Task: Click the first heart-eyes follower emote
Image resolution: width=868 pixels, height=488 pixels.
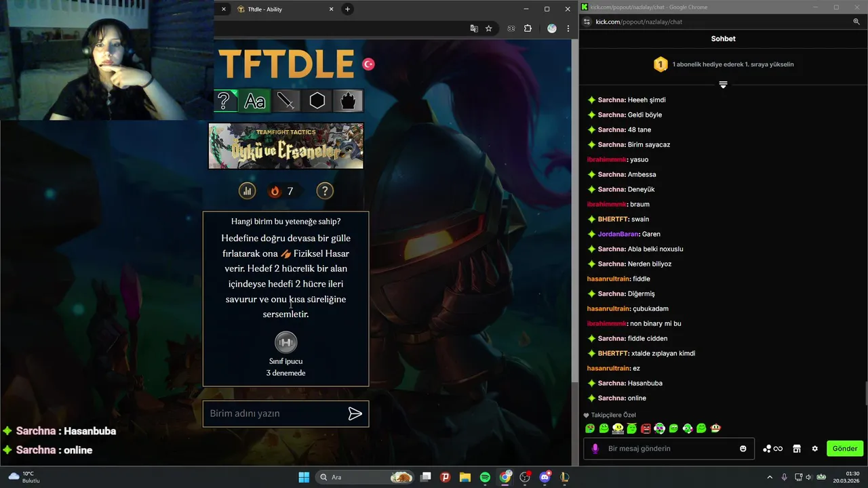Action: 590,428
